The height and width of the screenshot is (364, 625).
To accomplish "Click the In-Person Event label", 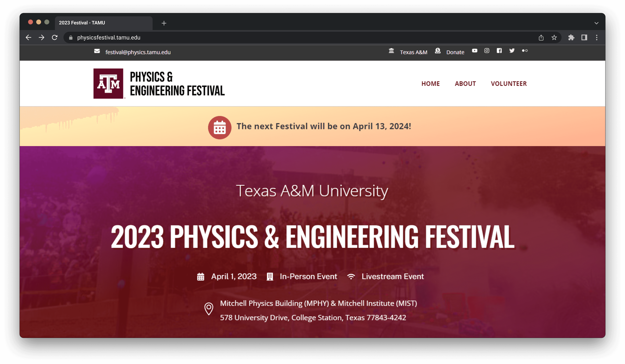I will point(308,276).
